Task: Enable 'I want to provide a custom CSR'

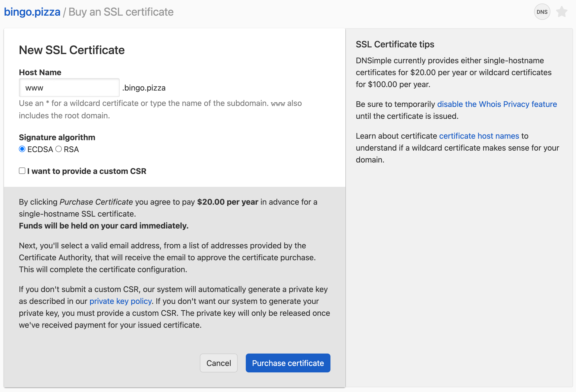Action: click(22, 170)
